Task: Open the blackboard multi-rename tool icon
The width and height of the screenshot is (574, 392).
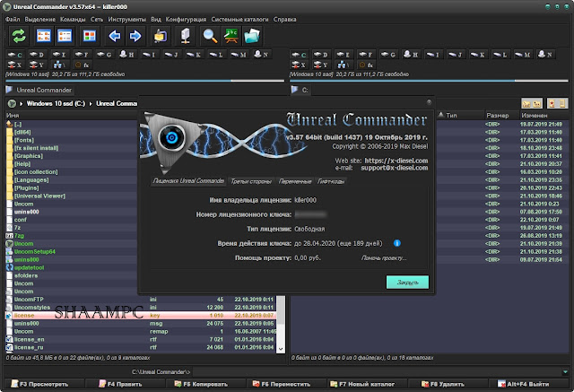Action: point(231,36)
